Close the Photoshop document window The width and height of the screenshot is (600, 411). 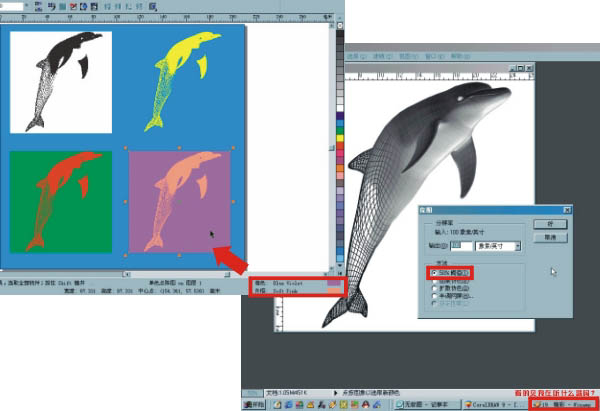pos(529,68)
